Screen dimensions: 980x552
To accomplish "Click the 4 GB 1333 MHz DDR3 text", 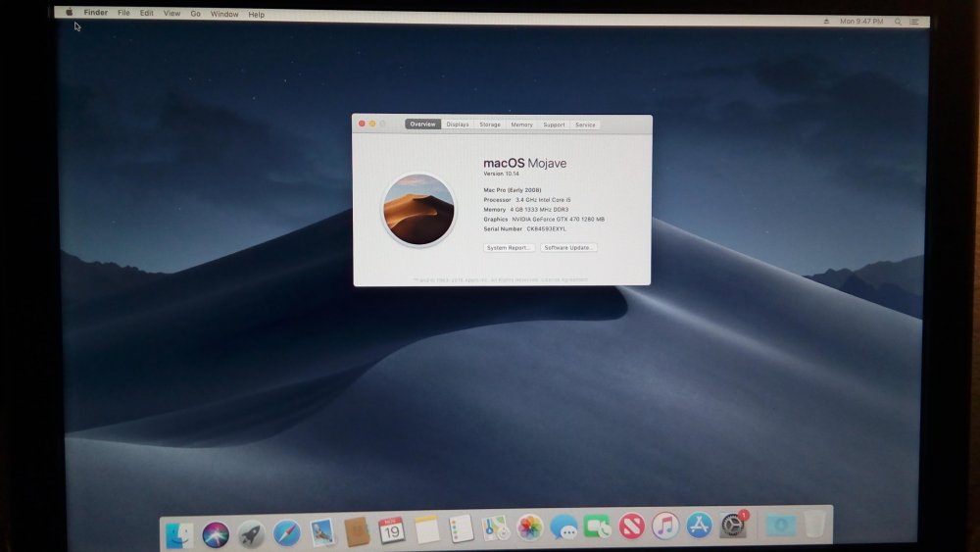I will point(539,210).
